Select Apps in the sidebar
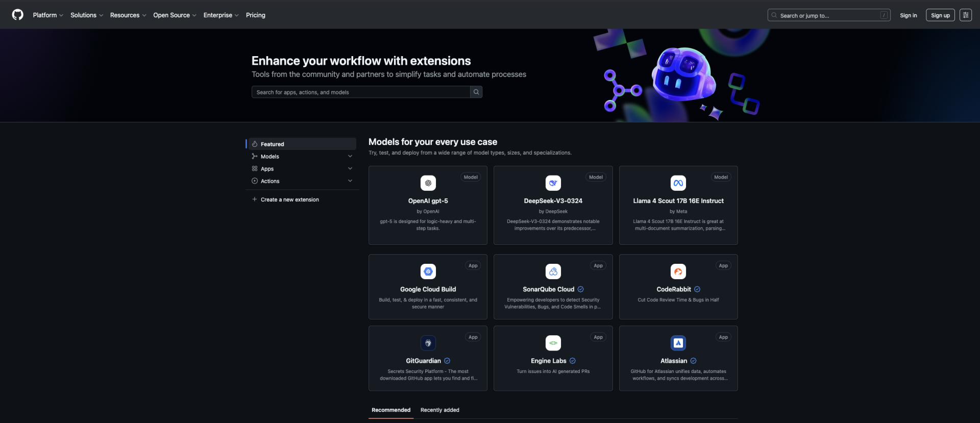This screenshot has width=980, height=423. coord(301,168)
